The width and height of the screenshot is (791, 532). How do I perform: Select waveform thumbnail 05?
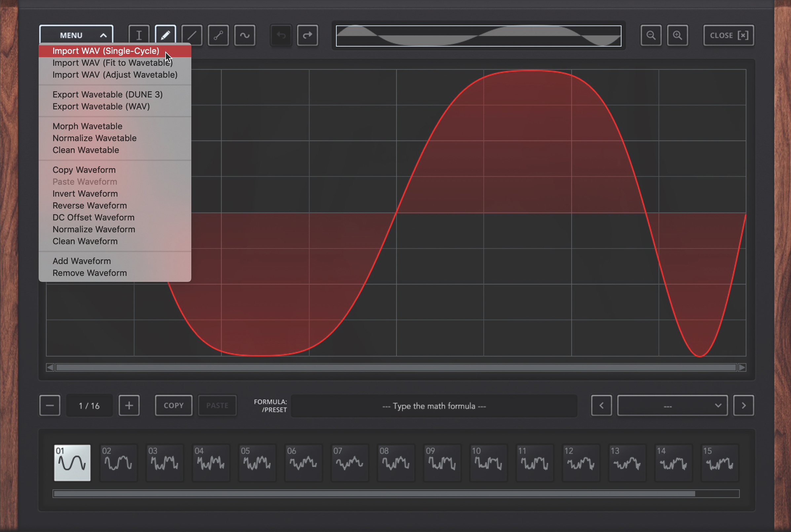pos(257,463)
